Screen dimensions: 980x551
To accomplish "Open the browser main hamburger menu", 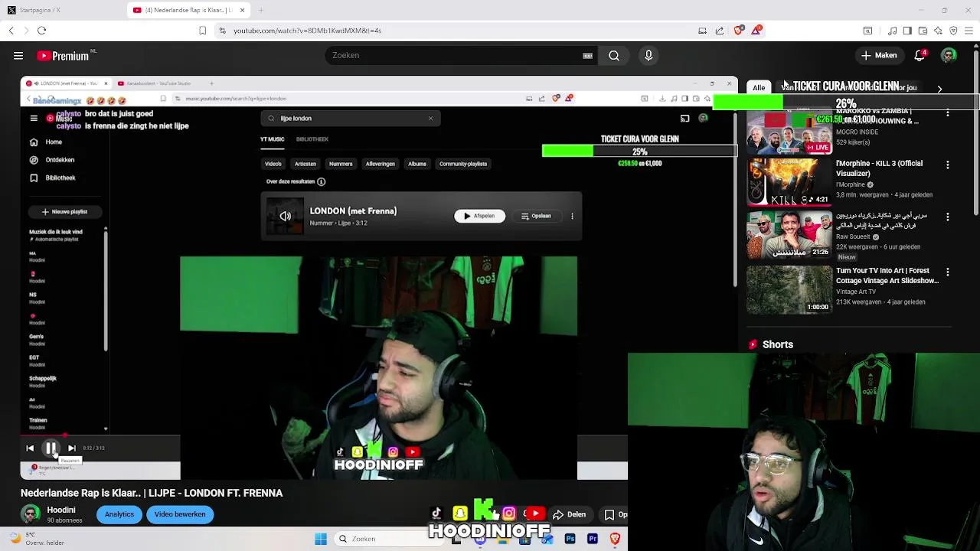I will pyautogui.click(x=969, y=31).
